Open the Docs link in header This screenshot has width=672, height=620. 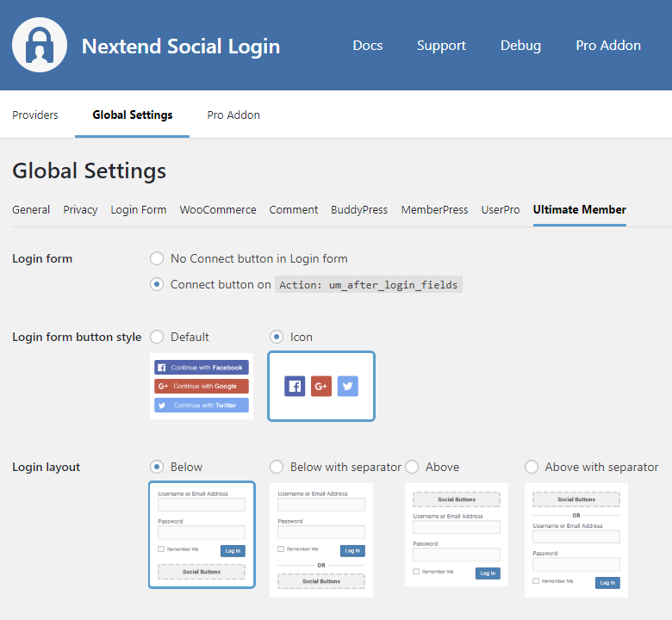pyautogui.click(x=368, y=46)
